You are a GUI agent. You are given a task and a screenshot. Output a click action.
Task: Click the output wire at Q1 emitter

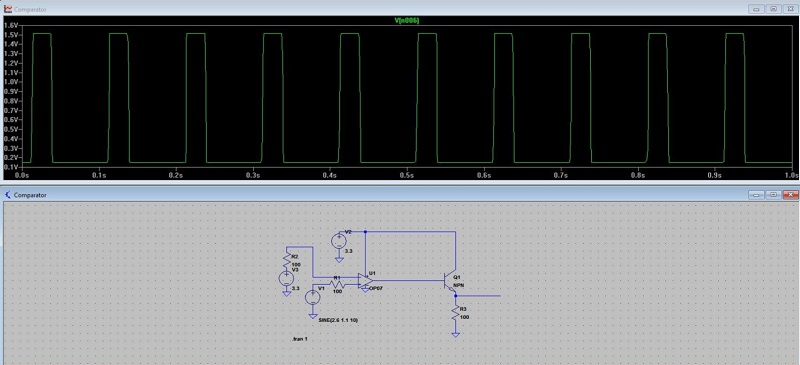[478, 296]
